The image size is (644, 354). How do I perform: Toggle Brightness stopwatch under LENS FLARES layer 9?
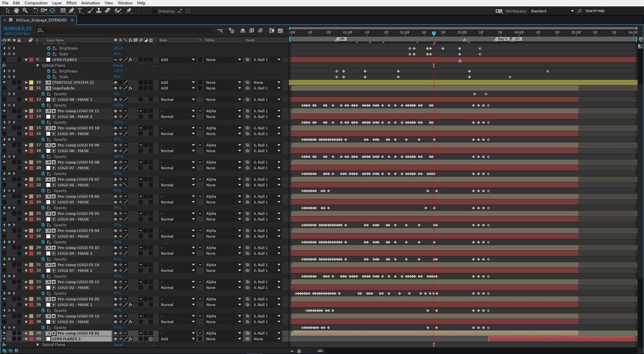tap(49, 71)
